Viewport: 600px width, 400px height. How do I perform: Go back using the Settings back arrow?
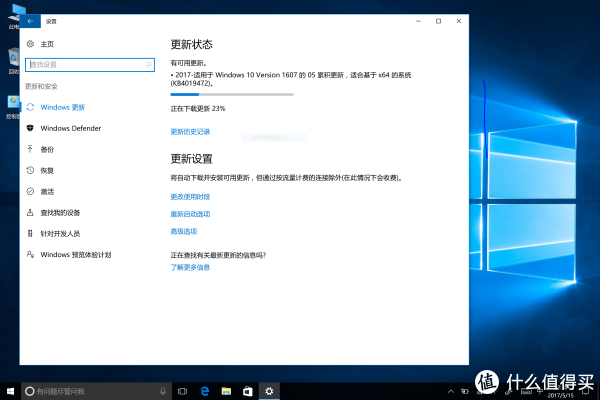(x=30, y=21)
